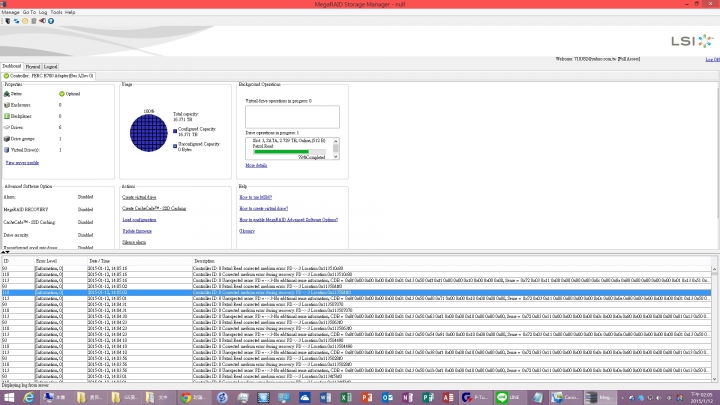The width and height of the screenshot is (720, 405).
Task: Click Create CacheCade SSD Caching action
Action: click(x=154, y=208)
